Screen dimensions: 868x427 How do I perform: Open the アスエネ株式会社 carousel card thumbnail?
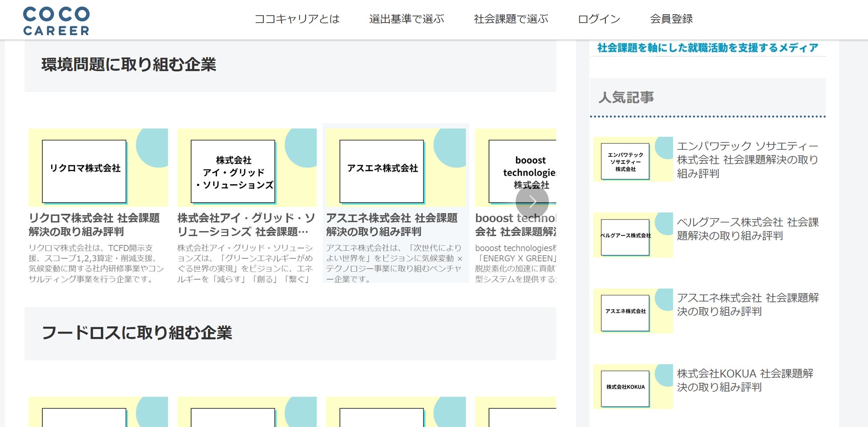tap(396, 167)
